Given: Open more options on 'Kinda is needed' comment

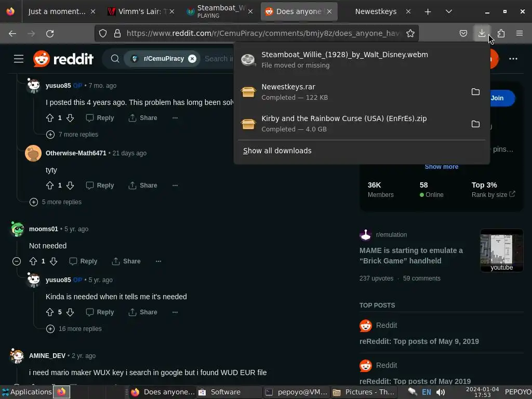Looking at the screenshot, I should click(x=175, y=312).
